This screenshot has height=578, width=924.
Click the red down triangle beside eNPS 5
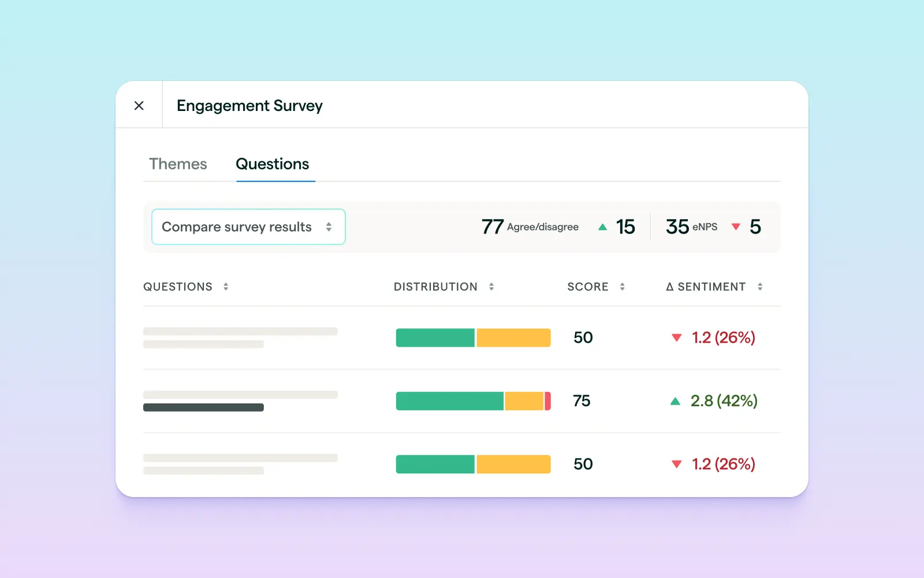(736, 227)
